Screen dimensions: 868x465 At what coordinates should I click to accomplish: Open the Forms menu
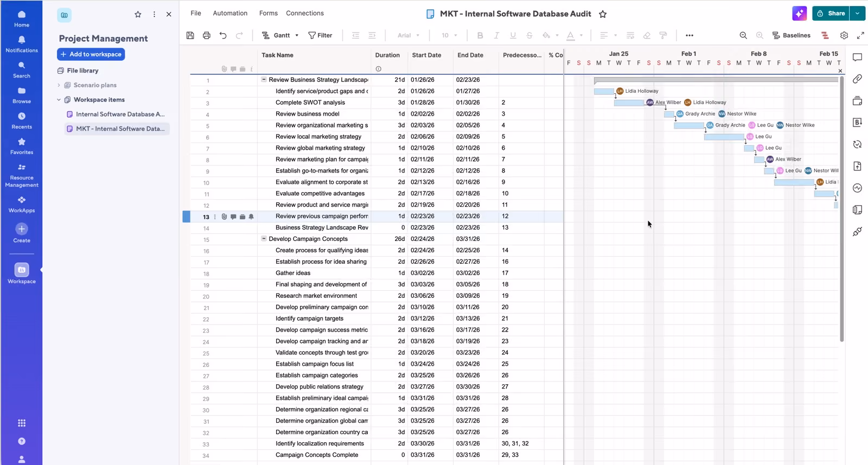pyautogui.click(x=269, y=13)
